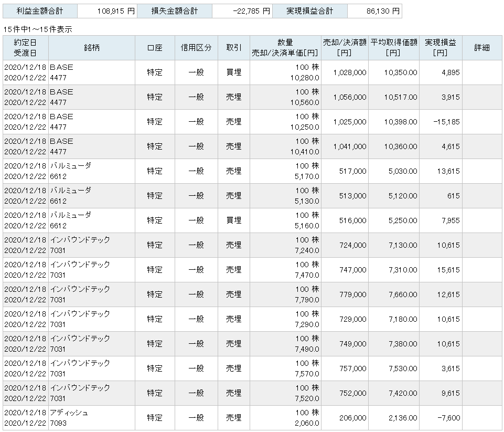The image size is (504, 432).
Task: Click the average cost 10,517.00 cell
Action: pos(394,97)
